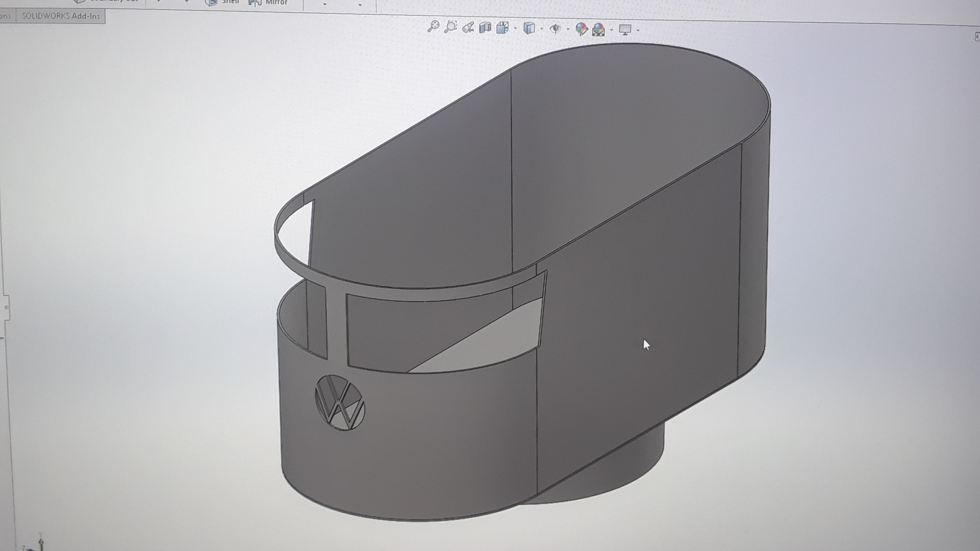Open the SOLIDWORKS Add-Ins tab
The height and width of the screenshot is (551, 980).
pos(61,16)
